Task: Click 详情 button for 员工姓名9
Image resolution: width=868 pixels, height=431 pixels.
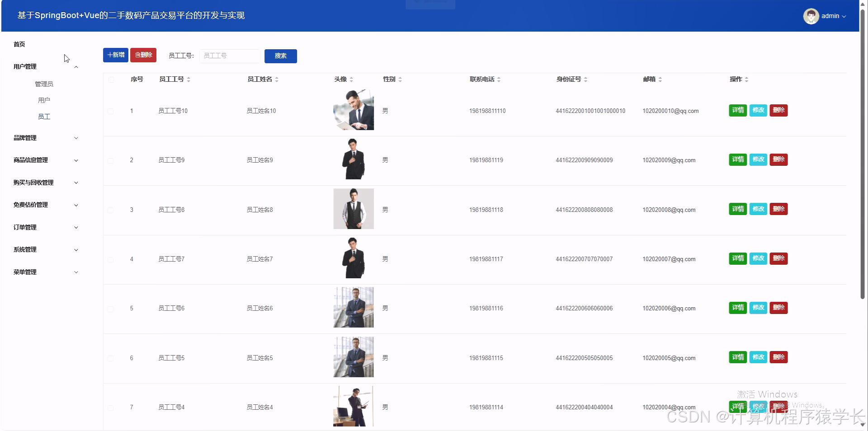Action: [x=737, y=159]
